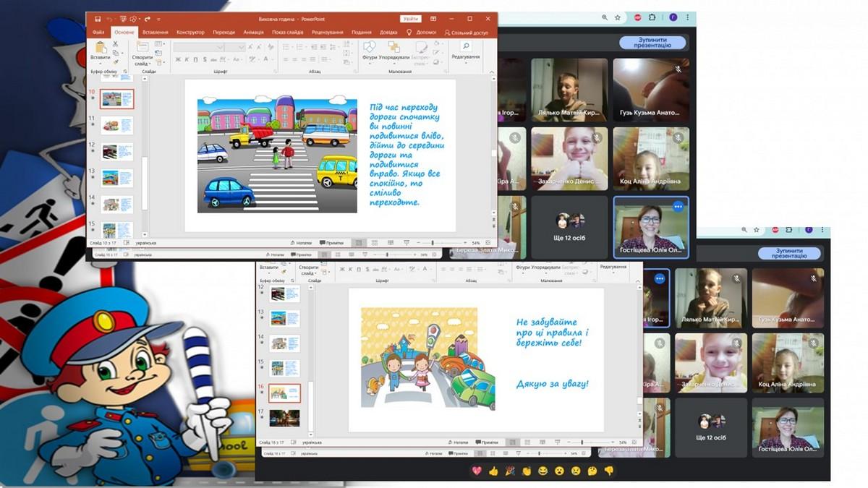
Task: Click the Save icon in PowerPoint's title bar
Action: [x=97, y=19]
